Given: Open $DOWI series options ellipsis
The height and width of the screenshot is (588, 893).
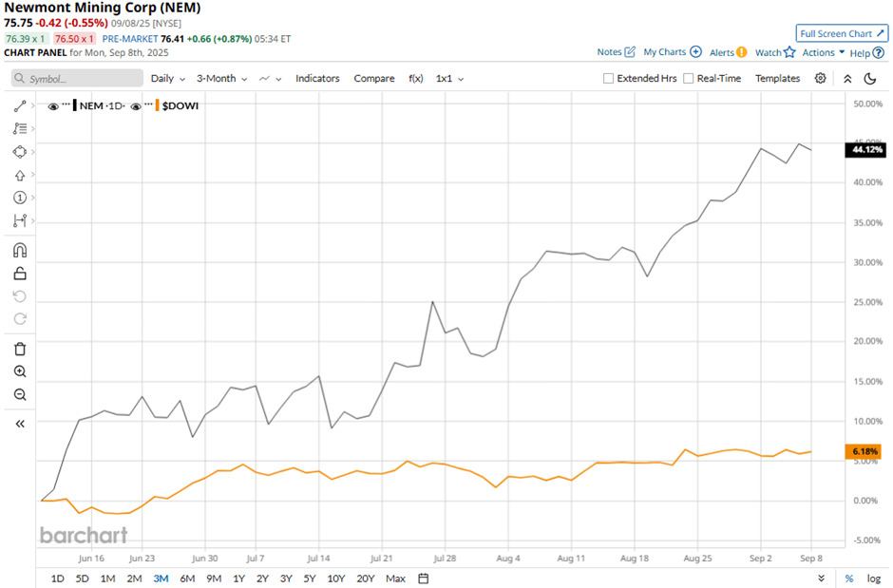Looking at the screenshot, I should tap(148, 105).
